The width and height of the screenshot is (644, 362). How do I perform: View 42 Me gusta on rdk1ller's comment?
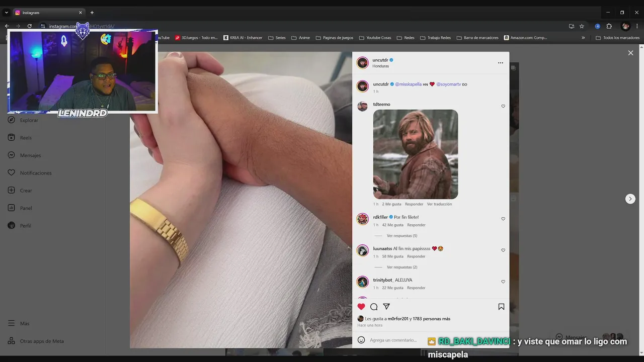tap(392, 225)
